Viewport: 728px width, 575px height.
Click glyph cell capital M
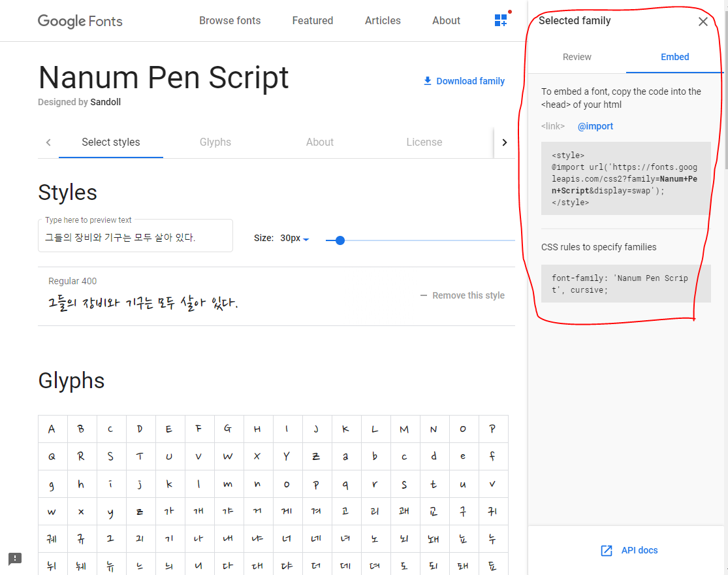[x=405, y=429]
